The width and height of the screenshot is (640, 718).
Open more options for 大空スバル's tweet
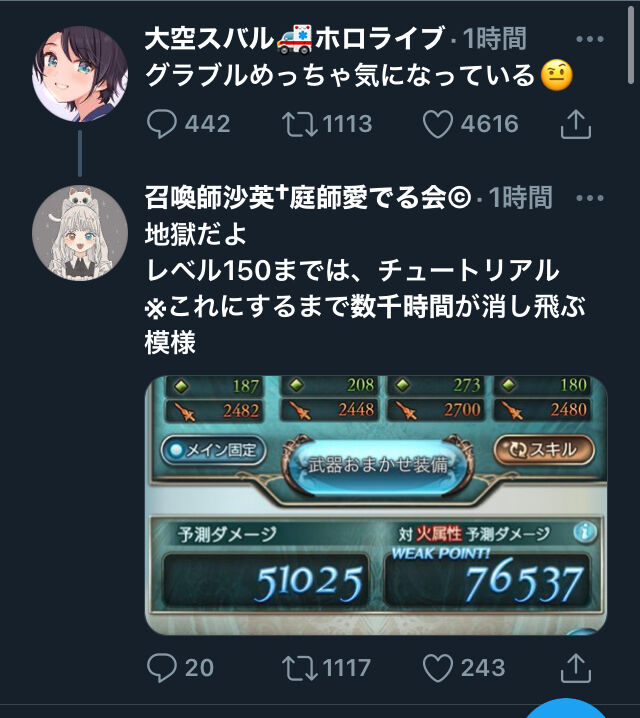pos(590,39)
